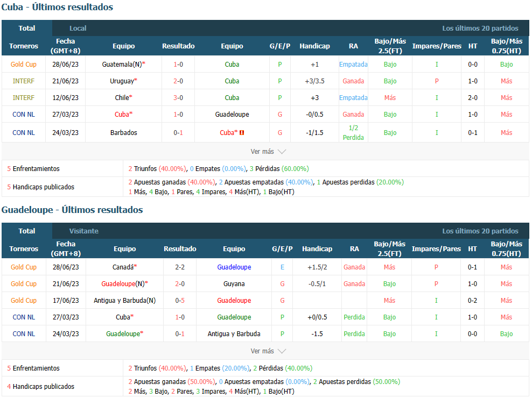This screenshot has width=532, height=398.
Task: Click HT score 0-2 in Guadeloupe table
Action: 472,300
